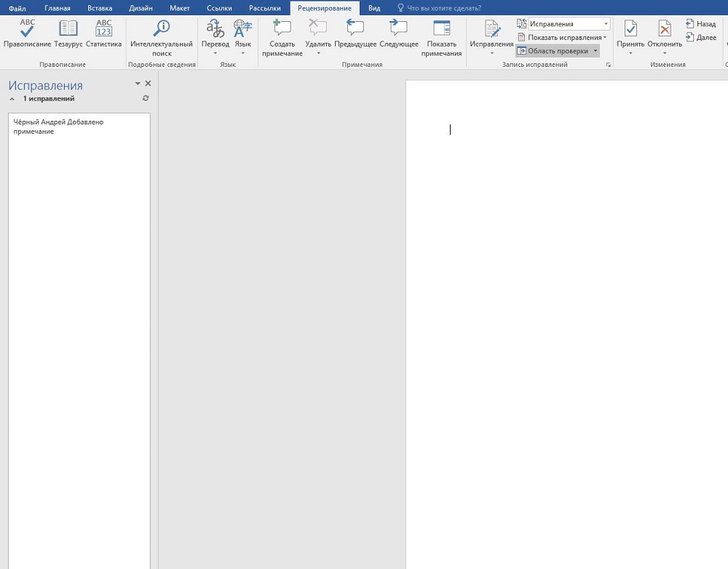This screenshot has height=569, width=728.
Task: Open the Файл tab
Action: [17, 8]
